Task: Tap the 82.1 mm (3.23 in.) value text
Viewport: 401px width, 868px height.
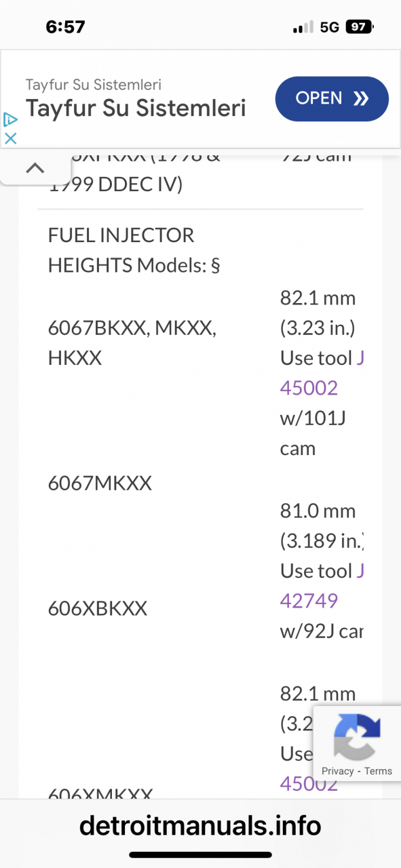Action: coord(318,313)
